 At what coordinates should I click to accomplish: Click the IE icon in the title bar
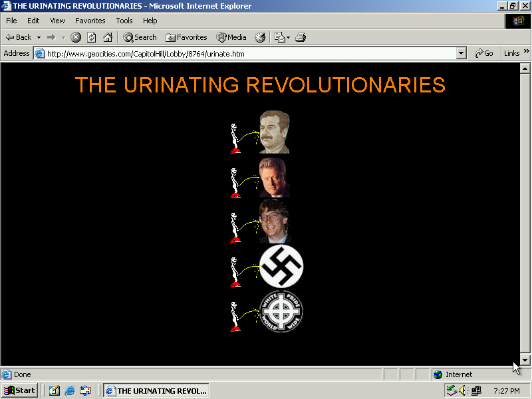click(x=6, y=6)
